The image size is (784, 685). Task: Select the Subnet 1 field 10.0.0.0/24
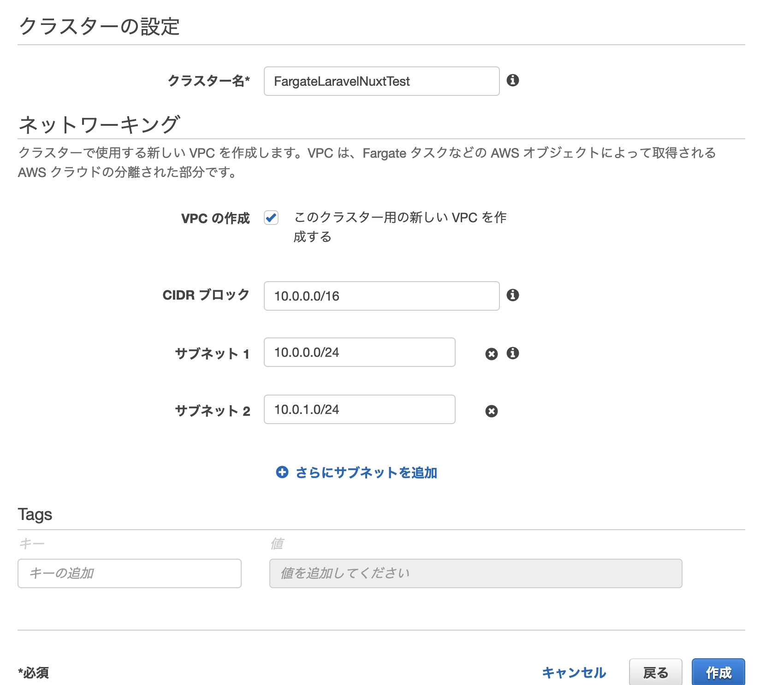point(359,352)
